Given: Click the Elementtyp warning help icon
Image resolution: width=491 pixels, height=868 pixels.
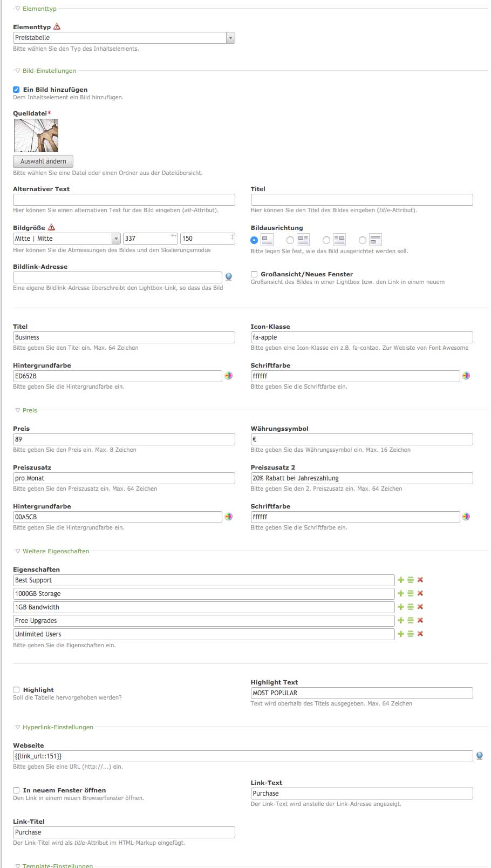Looking at the screenshot, I should point(57,26).
